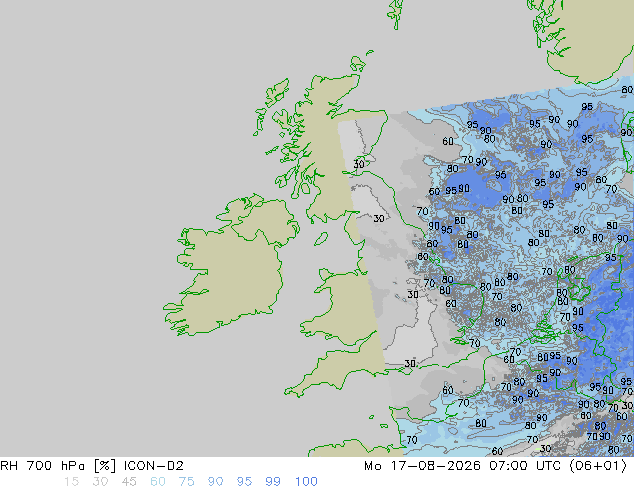
Task: Click the forecast run text '(06+01)'
Action: (x=598, y=466)
